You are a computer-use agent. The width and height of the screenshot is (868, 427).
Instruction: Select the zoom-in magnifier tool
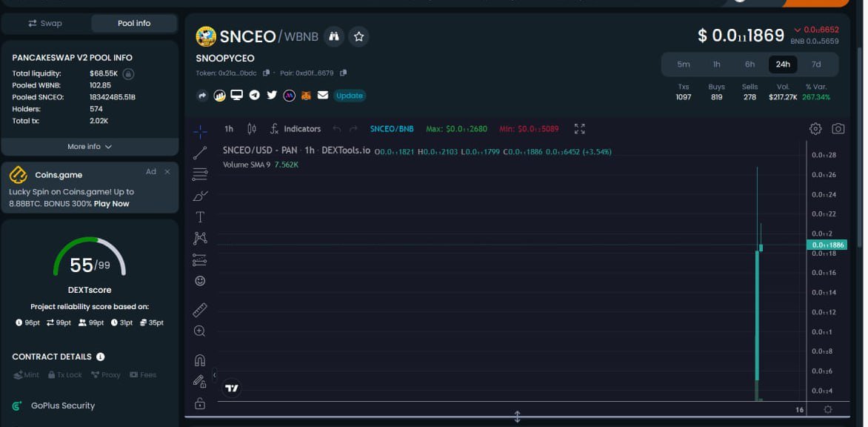[x=200, y=331]
